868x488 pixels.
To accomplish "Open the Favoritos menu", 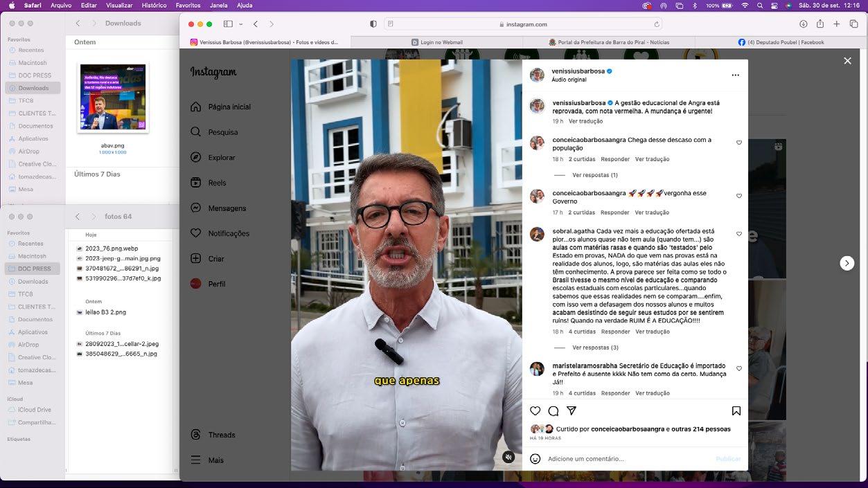I will pyautogui.click(x=188, y=5).
